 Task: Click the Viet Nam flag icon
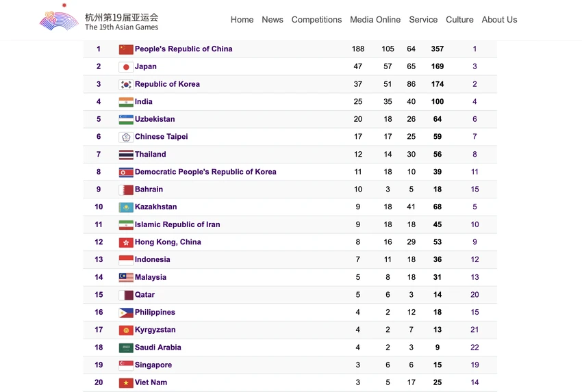coord(126,382)
